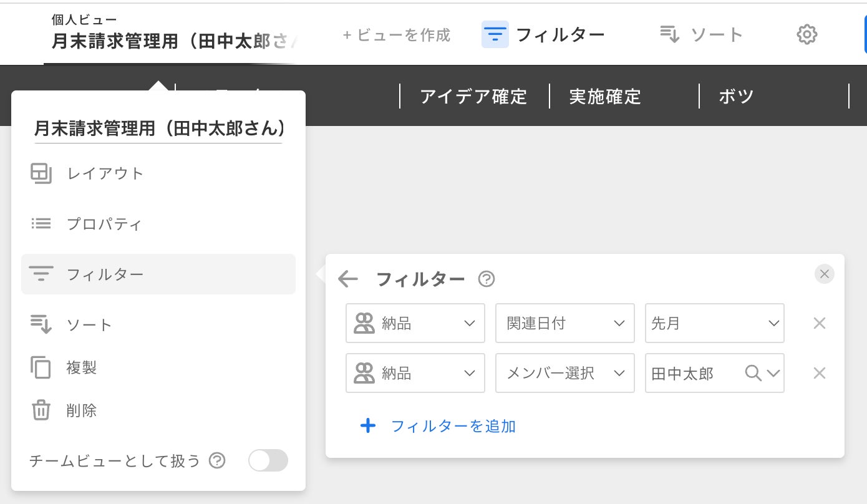Click the sort icon in top toolbar
Viewport: 867px width, 504px height.
tap(669, 34)
